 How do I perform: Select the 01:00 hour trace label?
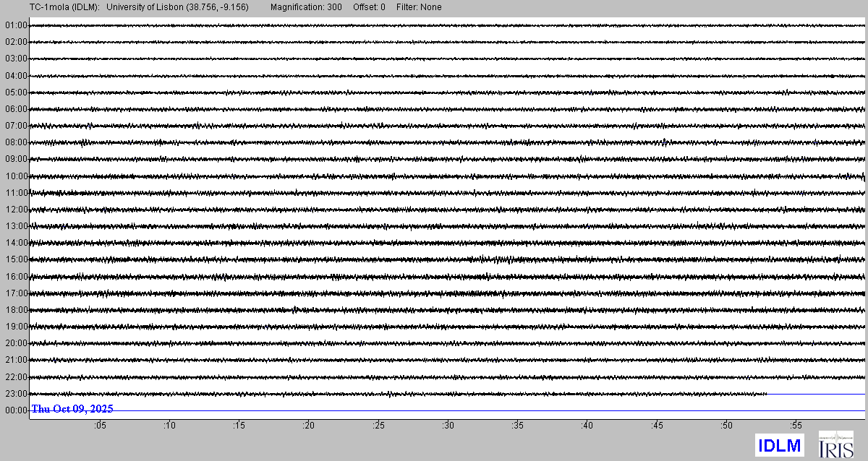(16, 25)
